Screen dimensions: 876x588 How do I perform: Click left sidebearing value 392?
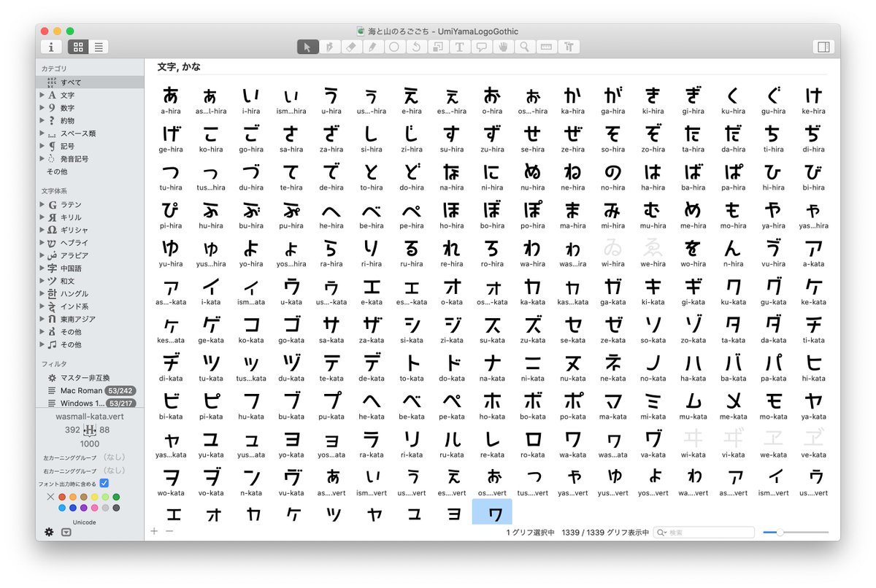pos(72,430)
